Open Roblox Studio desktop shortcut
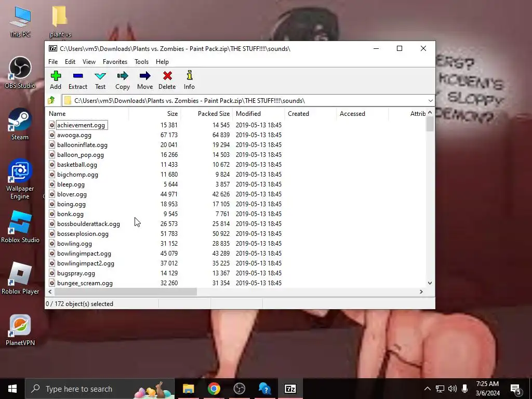The width and height of the screenshot is (532, 399). [x=20, y=228]
